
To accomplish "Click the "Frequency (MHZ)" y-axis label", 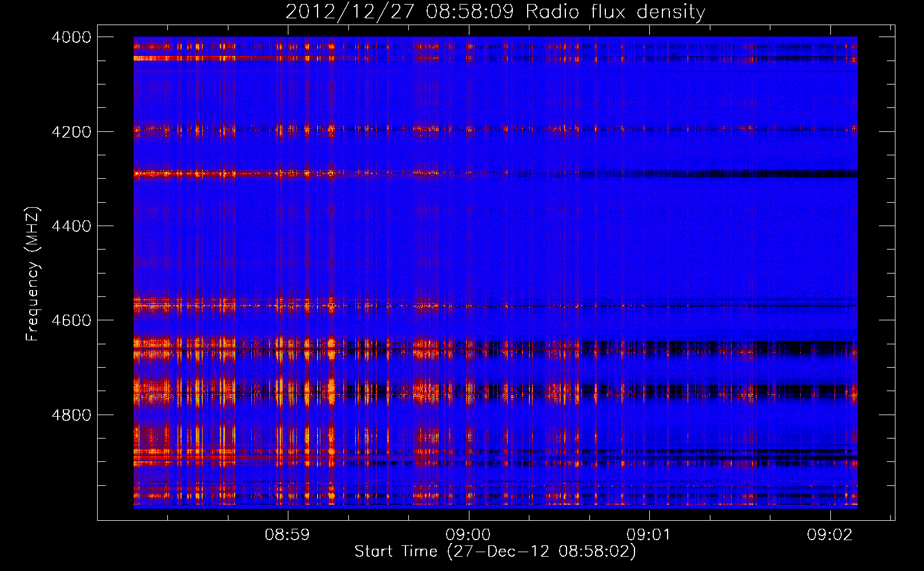I will (x=33, y=274).
